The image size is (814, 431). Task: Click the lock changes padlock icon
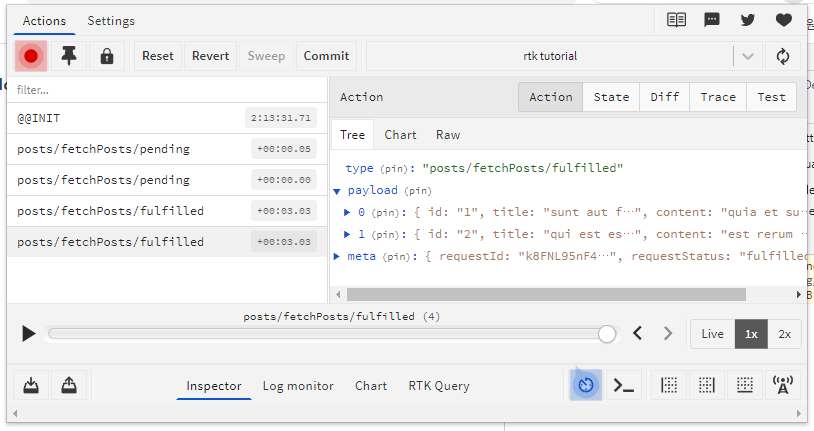107,56
